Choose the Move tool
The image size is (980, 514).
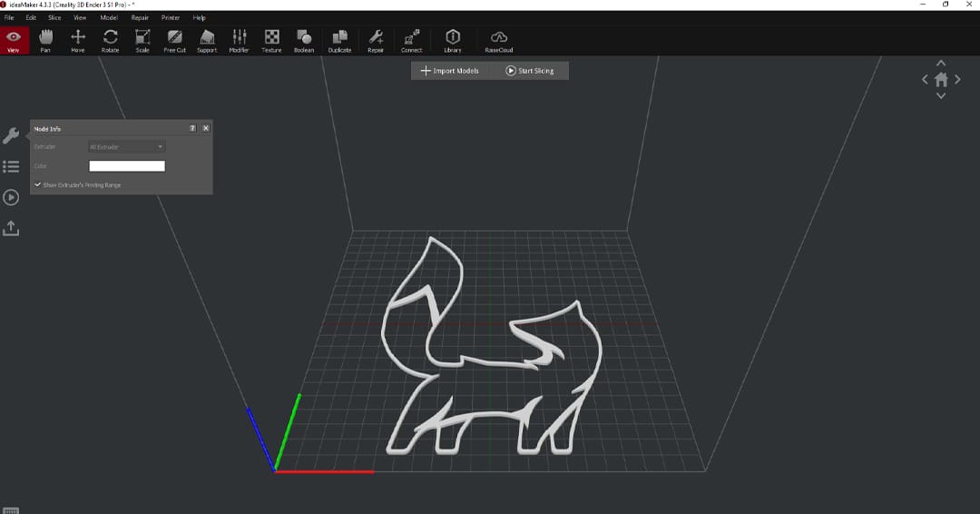click(78, 41)
